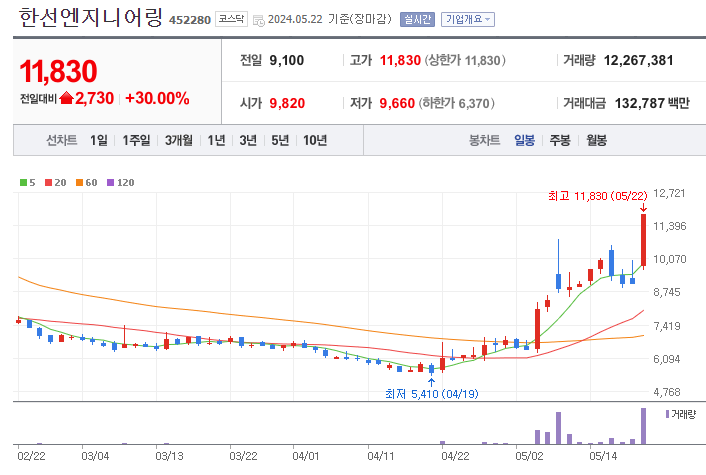Image resolution: width=706 pixels, height=475 pixels.
Task: Click the 전일 value 9,100
Action: coord(287,60)
